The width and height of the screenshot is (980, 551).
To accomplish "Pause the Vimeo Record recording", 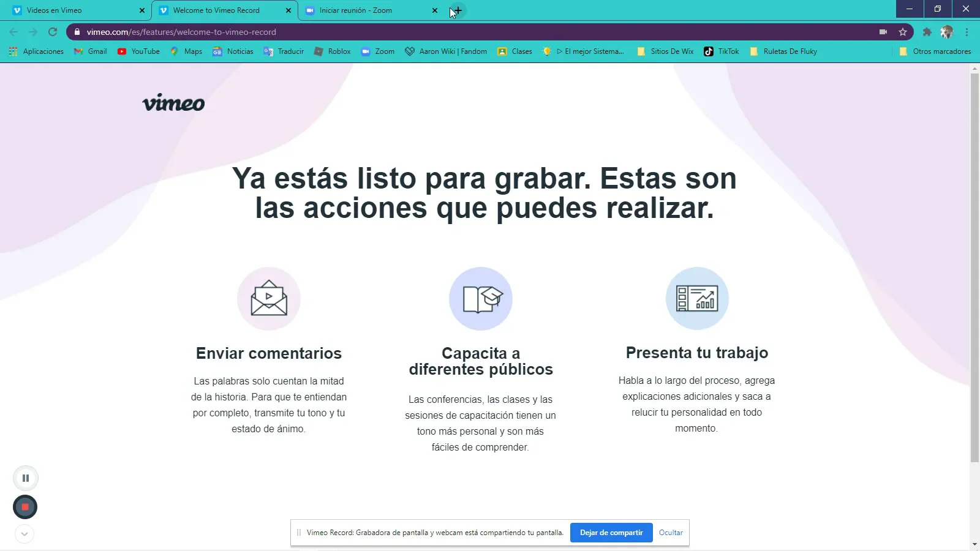I will tap(25, 478).
